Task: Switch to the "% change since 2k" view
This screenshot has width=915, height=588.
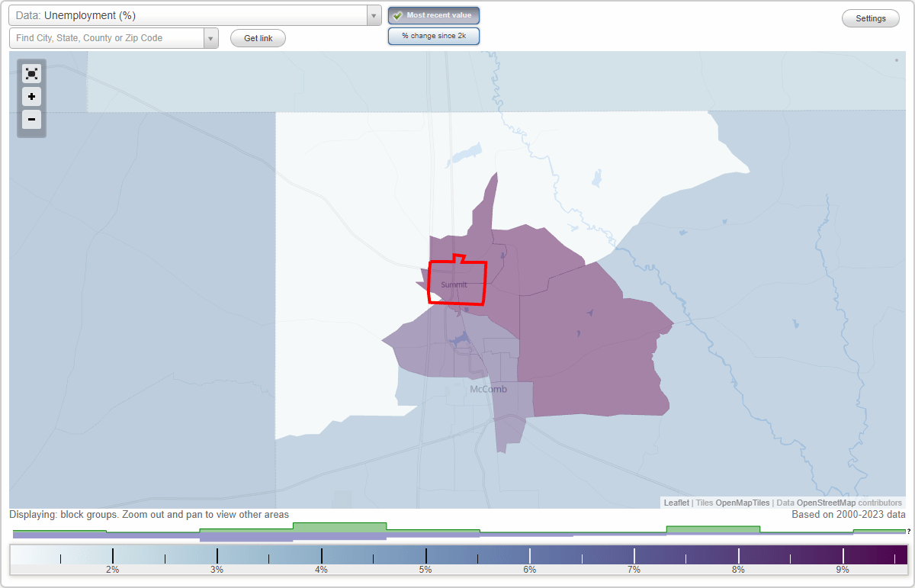Action: 434,35
